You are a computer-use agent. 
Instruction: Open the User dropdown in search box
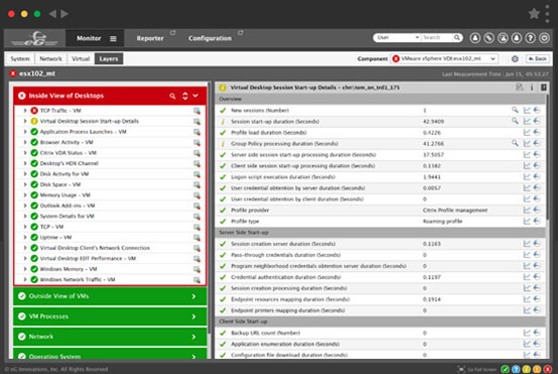tap(398, 37)
